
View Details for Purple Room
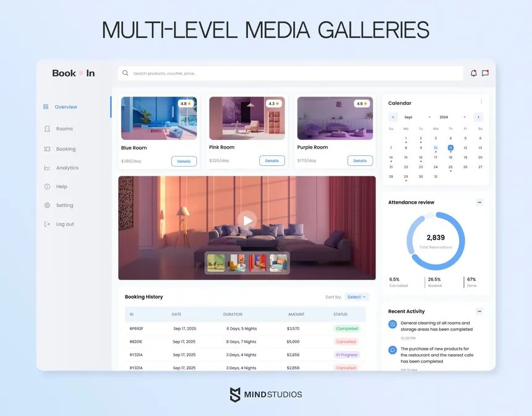pyautogui.click(x=360, y=160)
